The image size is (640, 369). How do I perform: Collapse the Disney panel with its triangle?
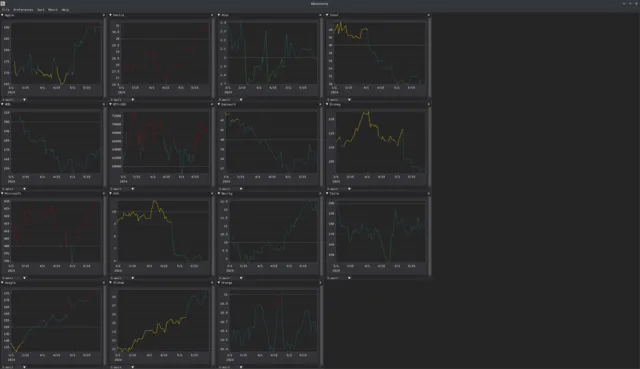[327, 104]
